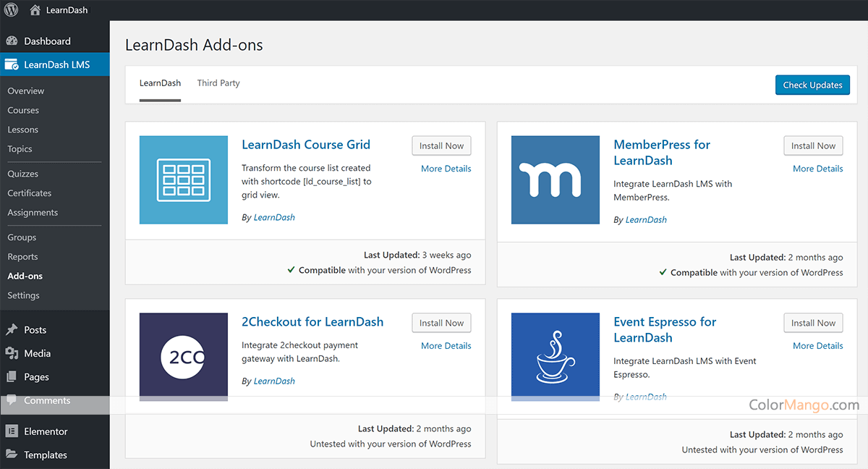Click the Posts pushpin icon
Screen dimensions: 868x469
coord(12,329)
